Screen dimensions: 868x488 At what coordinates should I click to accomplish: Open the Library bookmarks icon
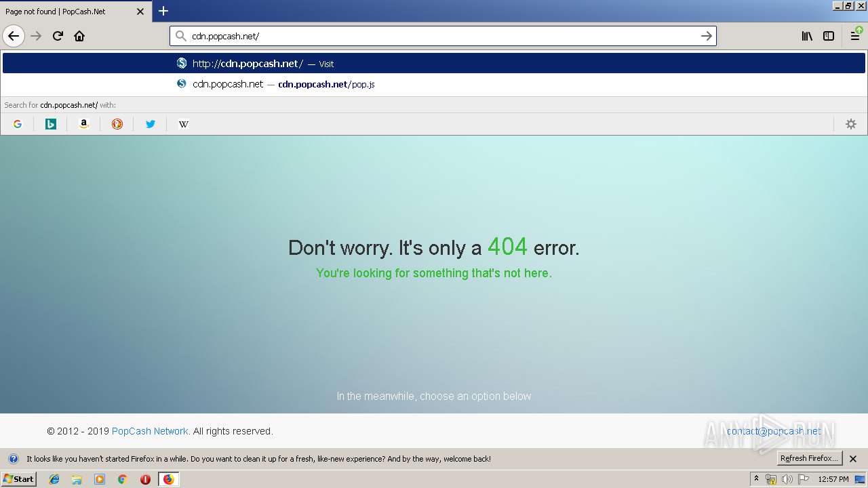(x=807, y=36)
